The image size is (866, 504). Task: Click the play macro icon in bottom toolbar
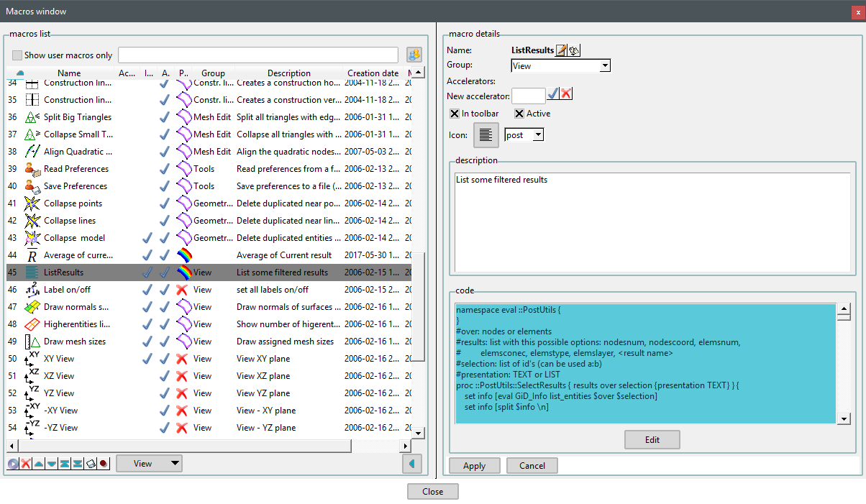point(13,464)
